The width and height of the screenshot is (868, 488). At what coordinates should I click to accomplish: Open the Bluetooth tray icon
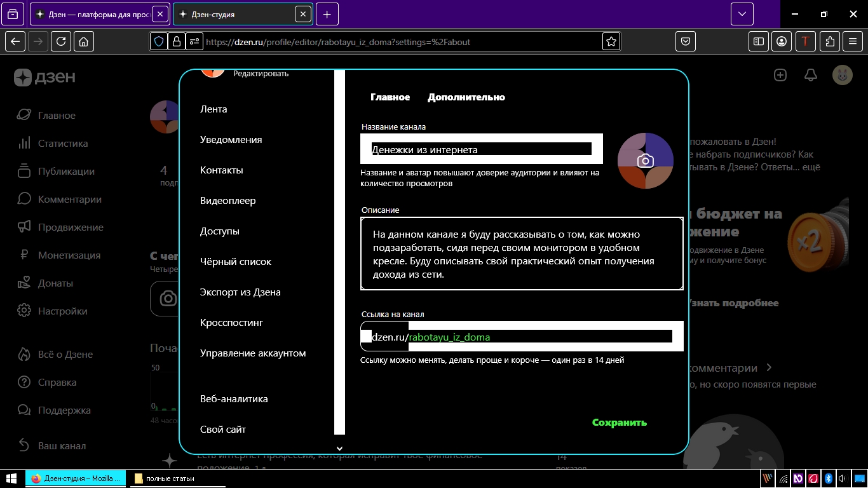pos(828,478)
